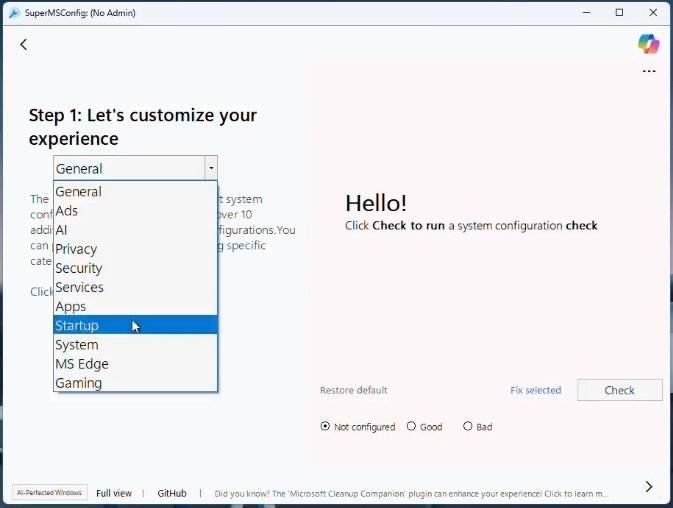Screen dimensions: 673x508
Task: Click the Restore default link
Action: pyautogui.click(x=354, y=390)
